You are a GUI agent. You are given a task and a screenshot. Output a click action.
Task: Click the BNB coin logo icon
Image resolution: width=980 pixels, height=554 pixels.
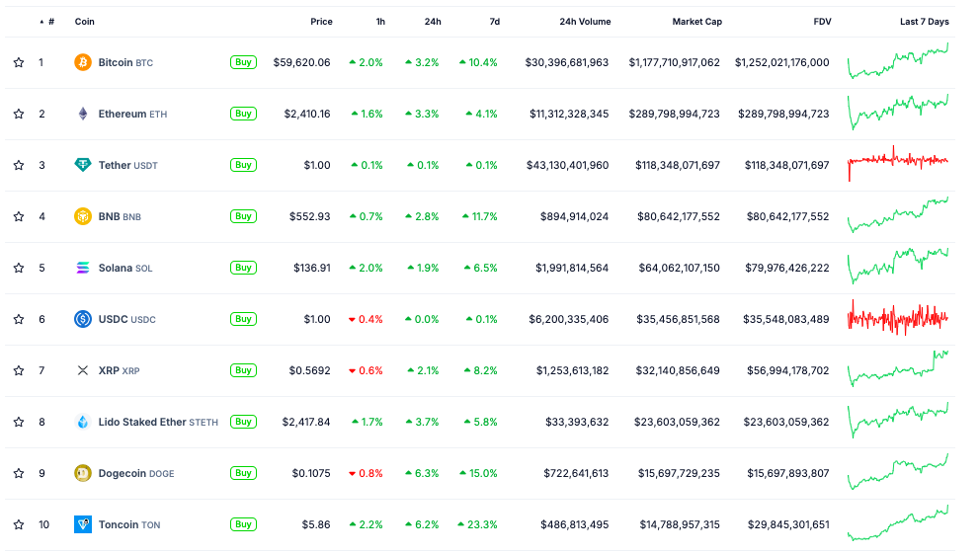click(x=83, y=216)
